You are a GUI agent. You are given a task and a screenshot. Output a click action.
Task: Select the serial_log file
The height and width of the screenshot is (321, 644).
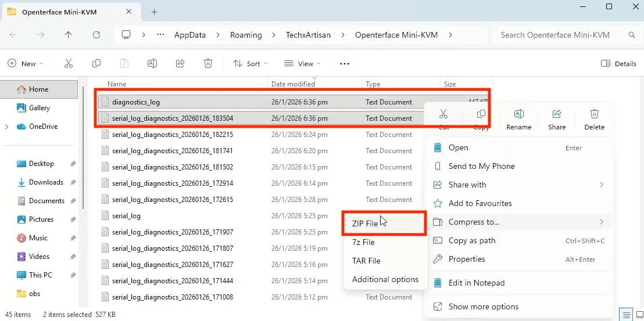[x=126, y=216]
